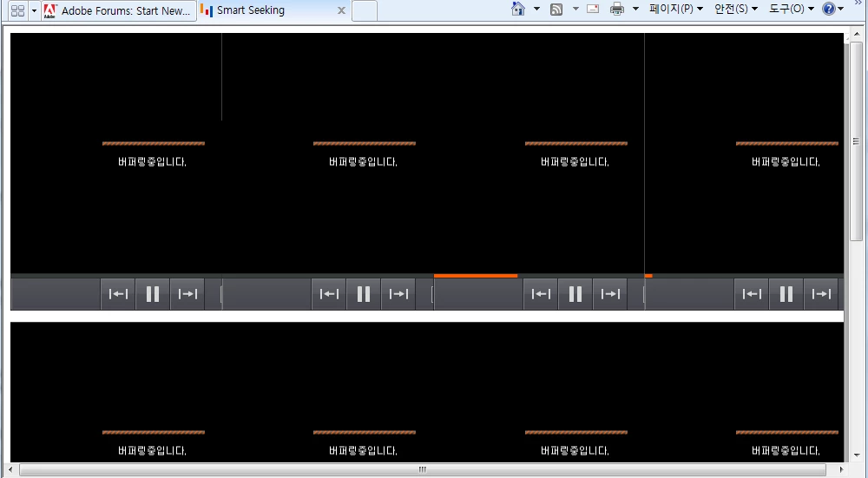Click the short orange progress of rightmost player
This screenshot has width=868, height=478.
(x=648, y=276)
